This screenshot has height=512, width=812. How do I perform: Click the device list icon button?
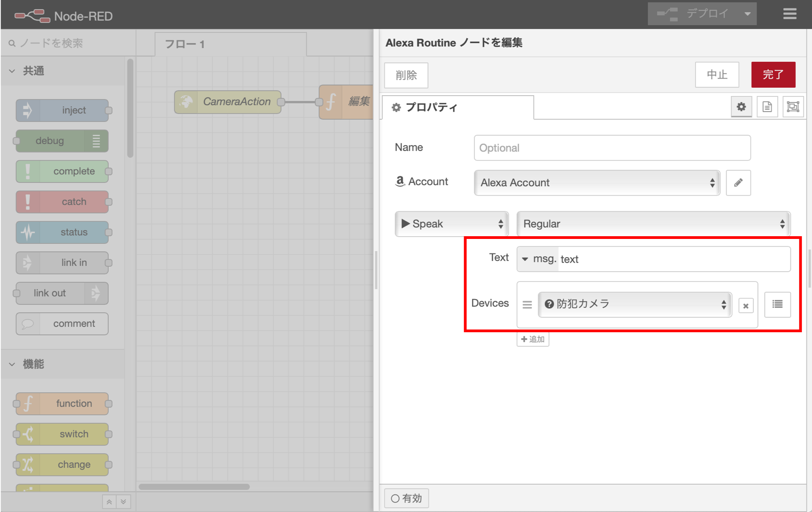pos(777,304)
